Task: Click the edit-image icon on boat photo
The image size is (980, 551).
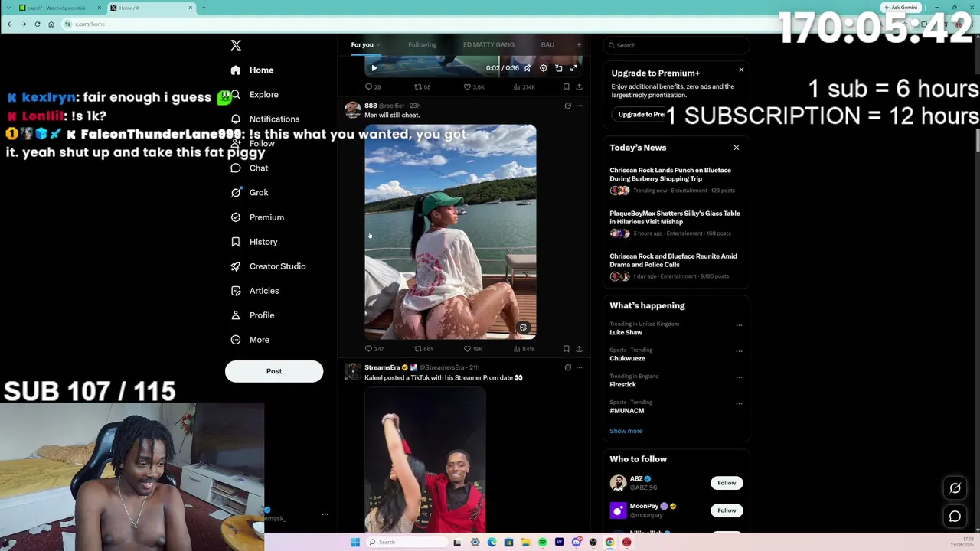Action: [x=523, y=328]
